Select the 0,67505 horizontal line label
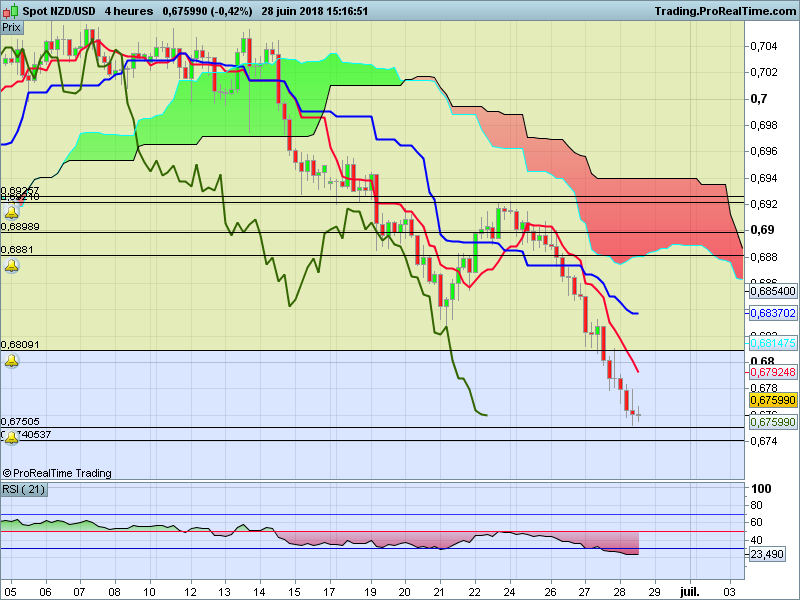 pyautogui.click(x=20, y=421)
